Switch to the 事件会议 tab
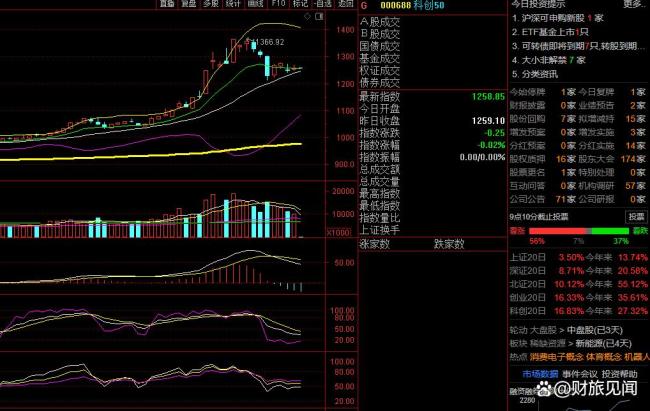This screenshot has height=411, width=650. tap(580, 374)
